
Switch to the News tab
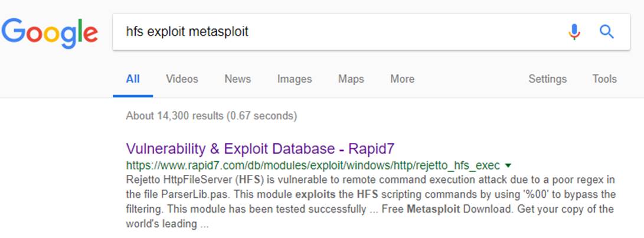(x=237, y=79)
